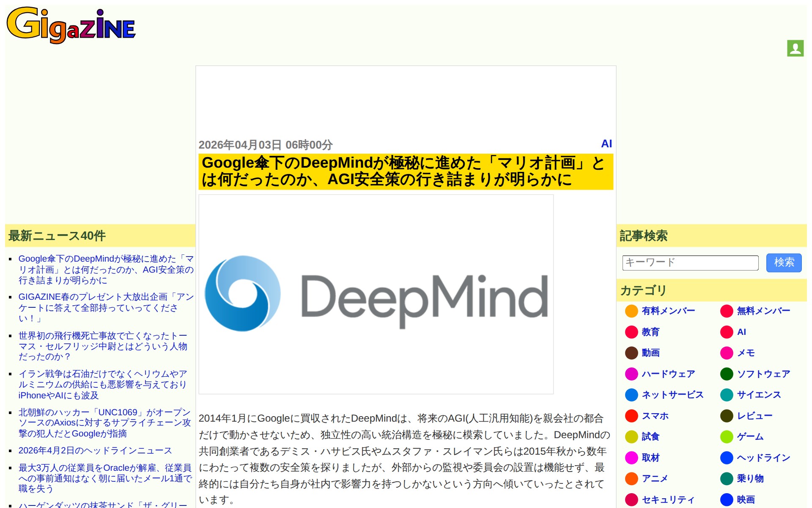Select the lime ゲーム category circle
The height and width of the screenshot is (508, 812).
tap(727, 437)
